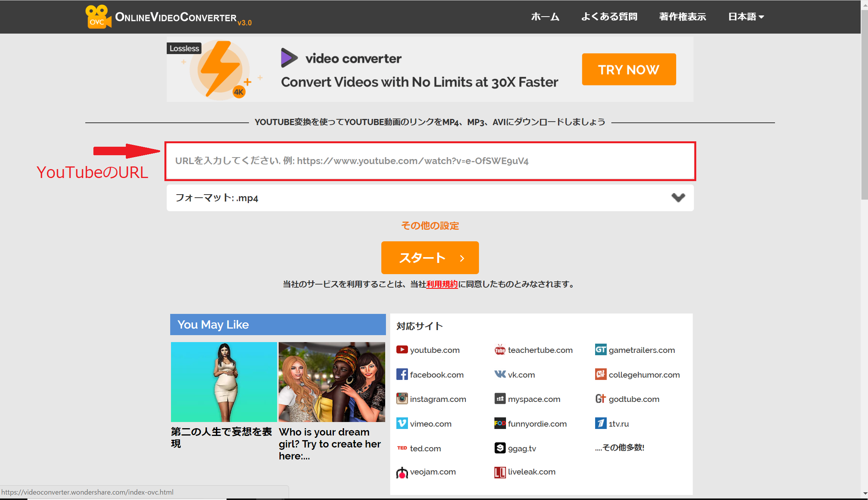Click the facebook.com site icon

(402, 374)
